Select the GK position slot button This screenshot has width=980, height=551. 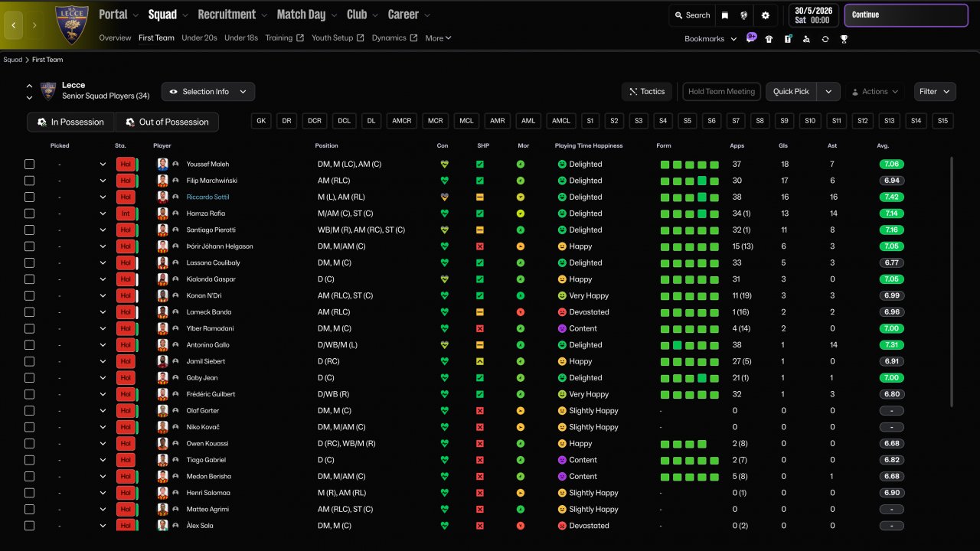pos(262,121)
